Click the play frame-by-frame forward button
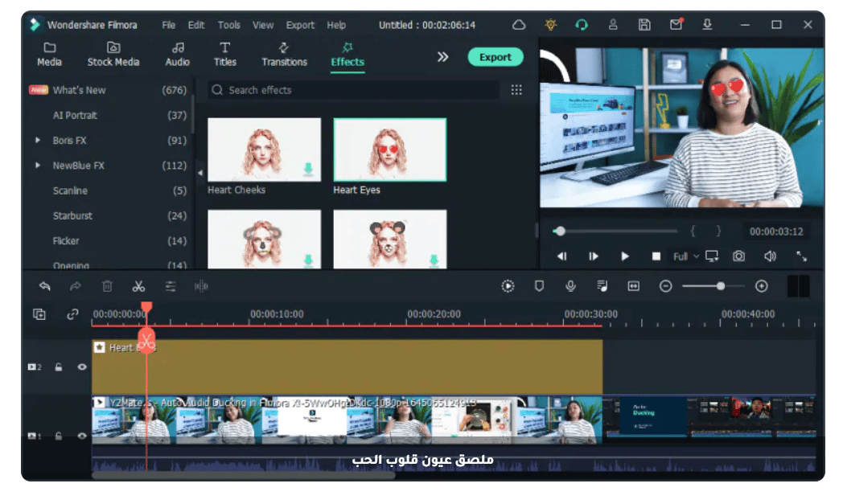The width and height of the screenshot is (843, 504). pos(593,256)
